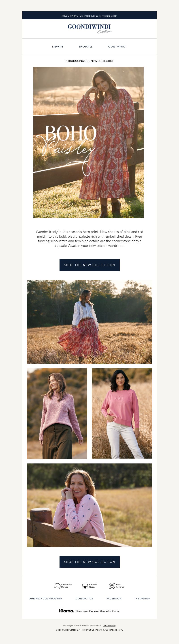Open the floral pink jumper photo
The image size is (179, 644).
(x=89, y=505)
